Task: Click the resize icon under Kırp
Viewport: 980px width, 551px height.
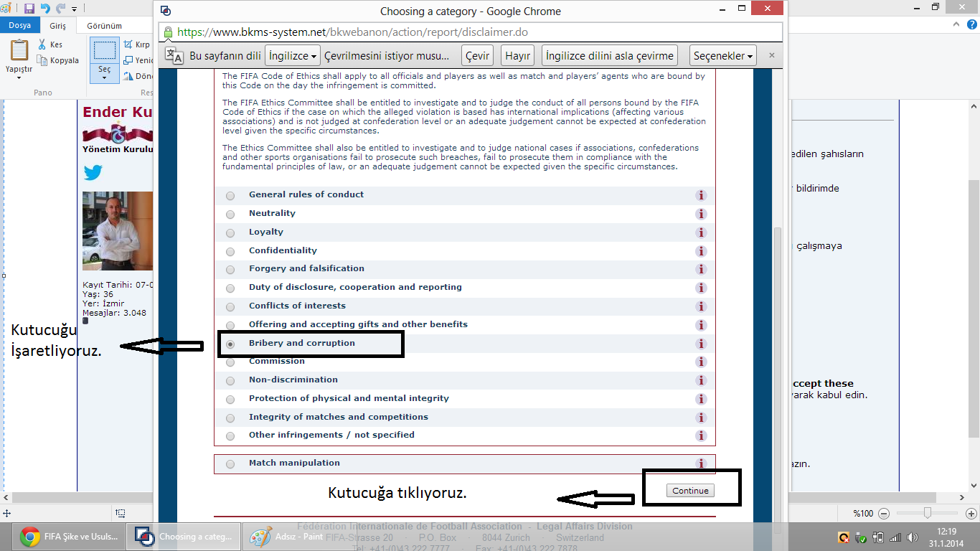Action: pyautogui.click(x=128, y=60)
